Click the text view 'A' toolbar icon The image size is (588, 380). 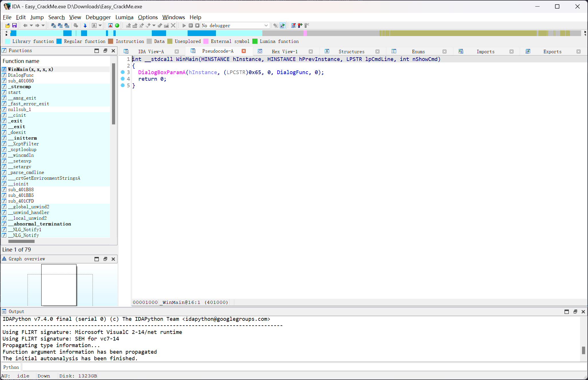[x=94, y=25]
